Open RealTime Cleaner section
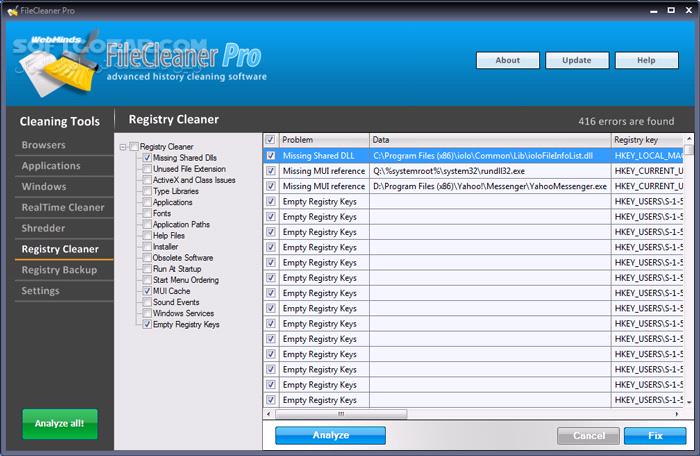Screen dimensions: 700x456 tap(63, 207)
